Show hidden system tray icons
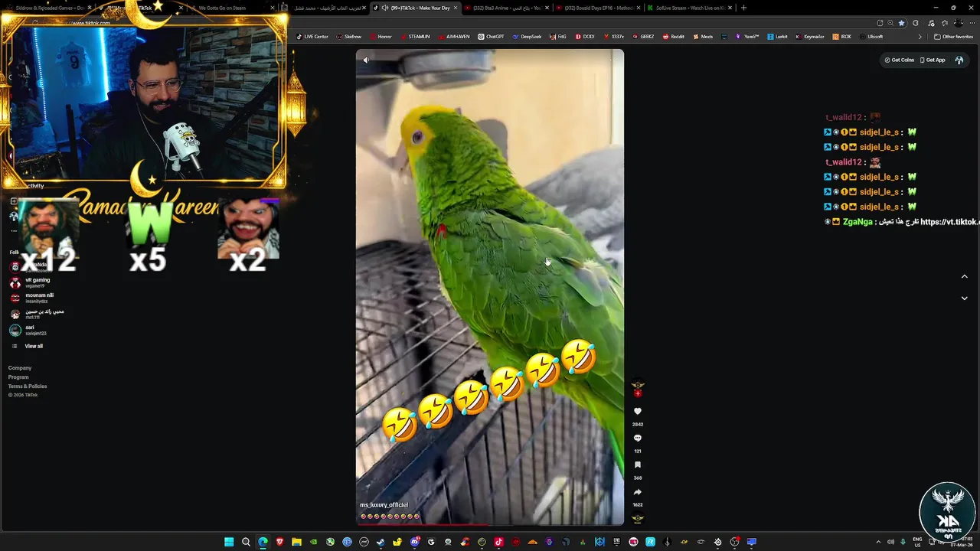The width and height of the screenshot is (980, 551). click(x=878, y=542)
